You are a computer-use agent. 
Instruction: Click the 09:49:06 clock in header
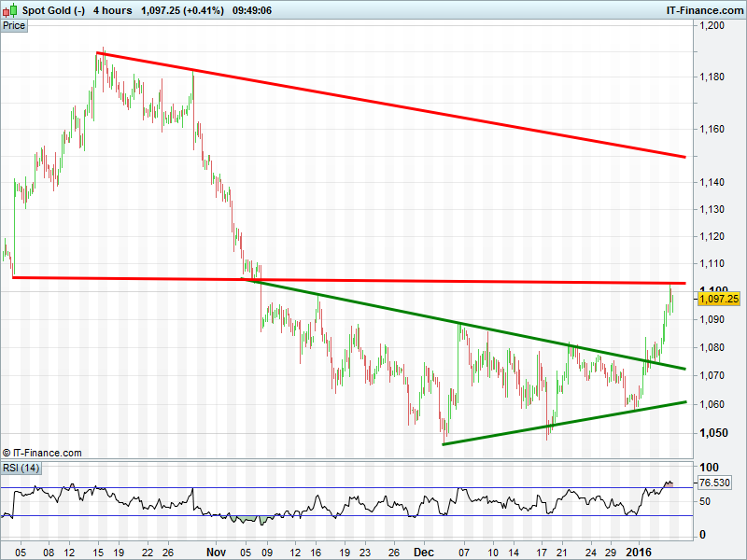coord(251,10)
